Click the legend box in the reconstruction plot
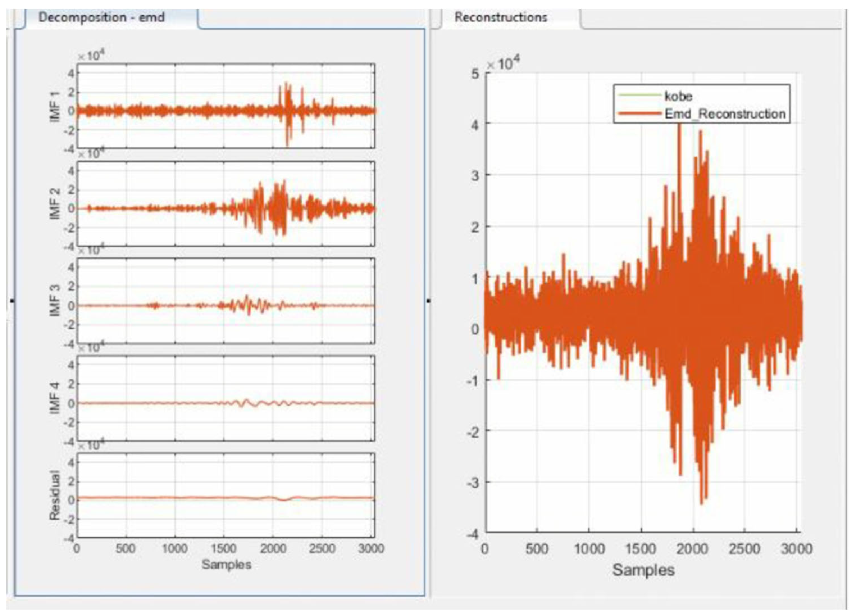The height and width of the screenshot is (616, 854). pyautogui.click(x=701, y=104)
